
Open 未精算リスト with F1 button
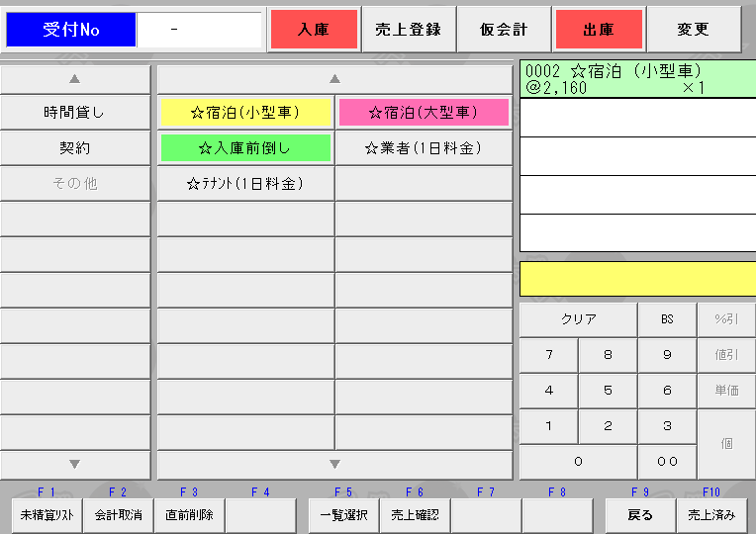click(x=47, y=515)
